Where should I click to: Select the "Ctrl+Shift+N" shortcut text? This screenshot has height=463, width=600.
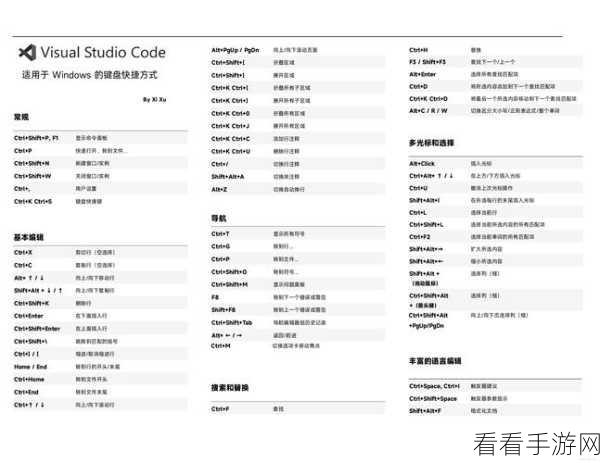[32, 163]
